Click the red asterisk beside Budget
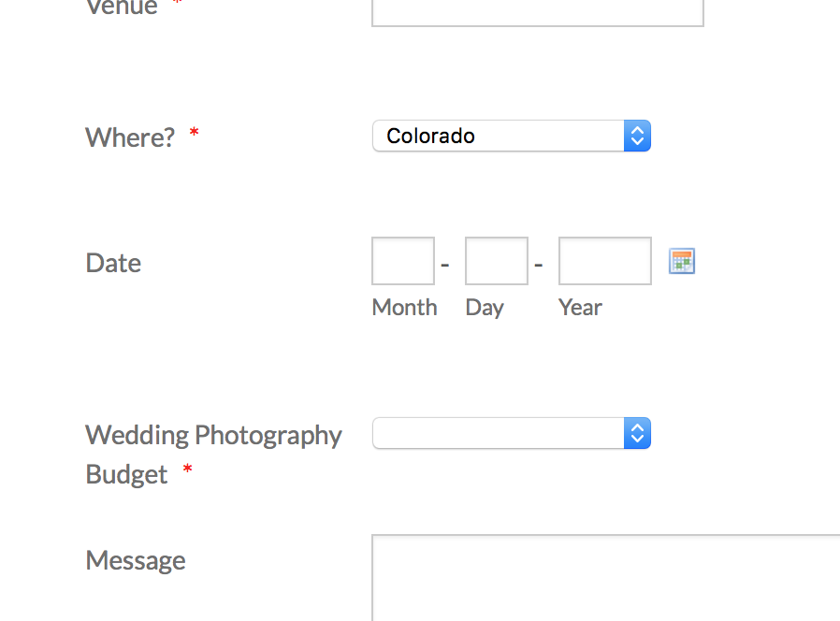Viewport: 840px width, 621px height. (187, 469)
